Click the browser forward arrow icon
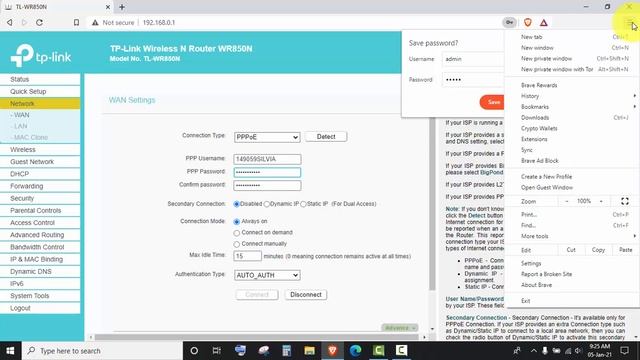Image resolution: width=640 pixels, height=360 pixels. click(24, 22)
